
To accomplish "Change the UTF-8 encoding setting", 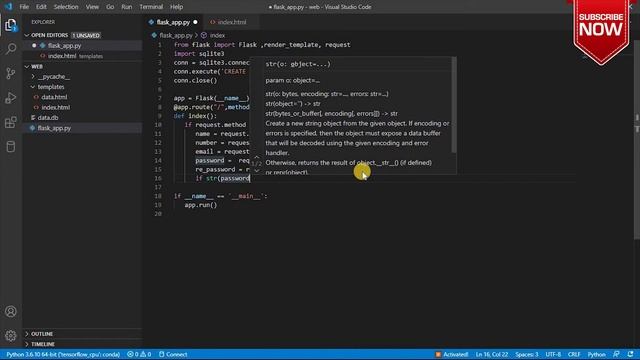I will click(x=553, y=354).
